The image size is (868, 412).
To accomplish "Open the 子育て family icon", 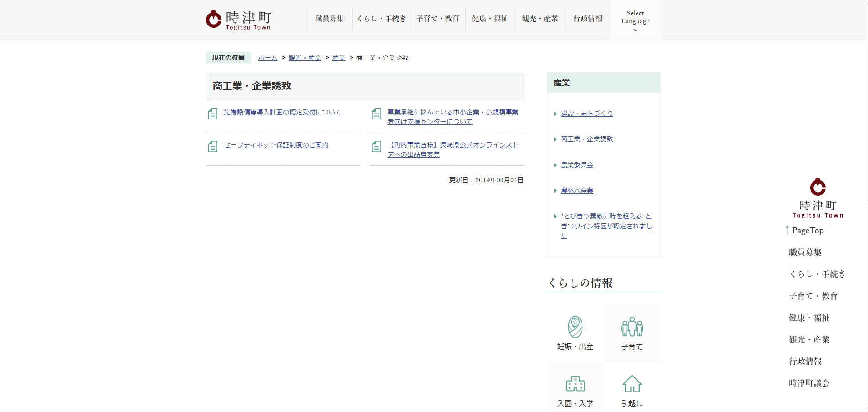I will [x=632, y=327].
